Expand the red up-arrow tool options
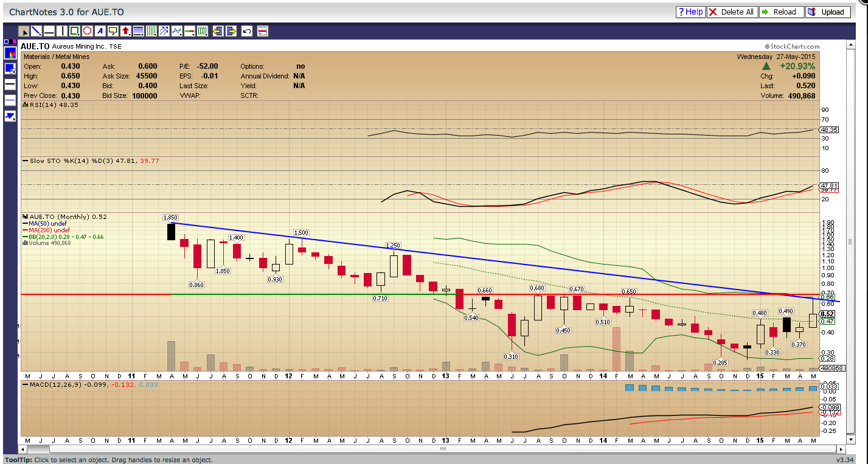 click(x=126, y=31)
